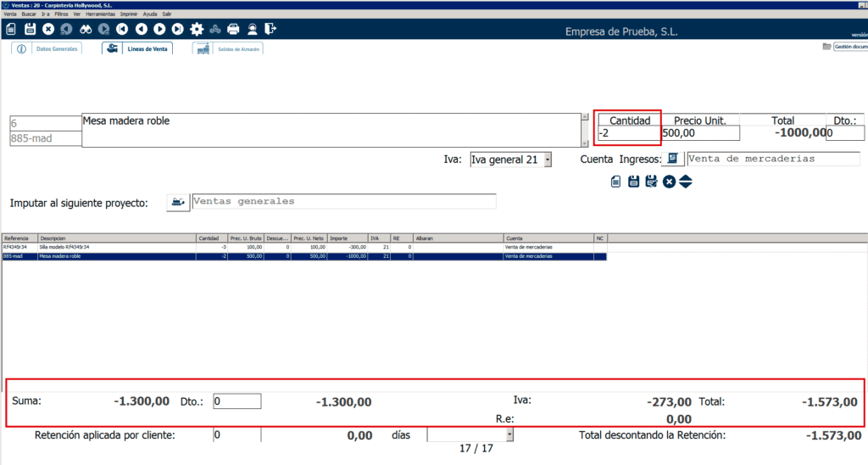Switch to the Datos Generales tab
868x465 pixels.
[48, 48]
